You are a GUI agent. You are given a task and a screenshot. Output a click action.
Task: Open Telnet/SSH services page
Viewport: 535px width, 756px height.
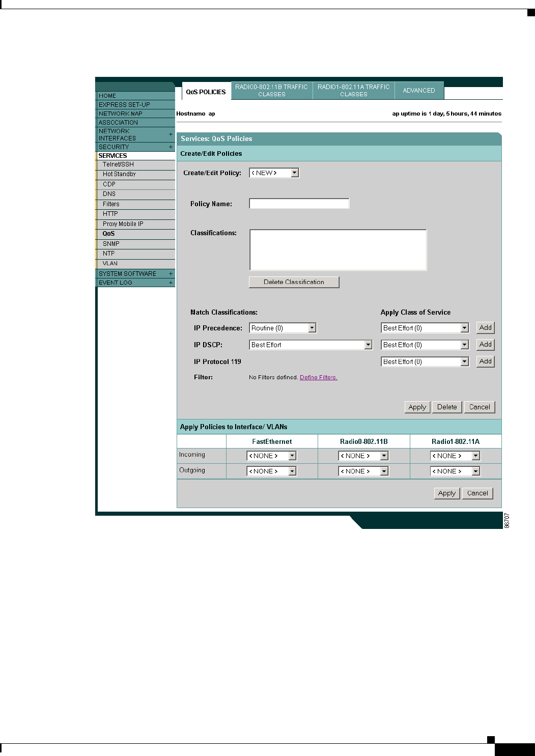click(135, 164)
